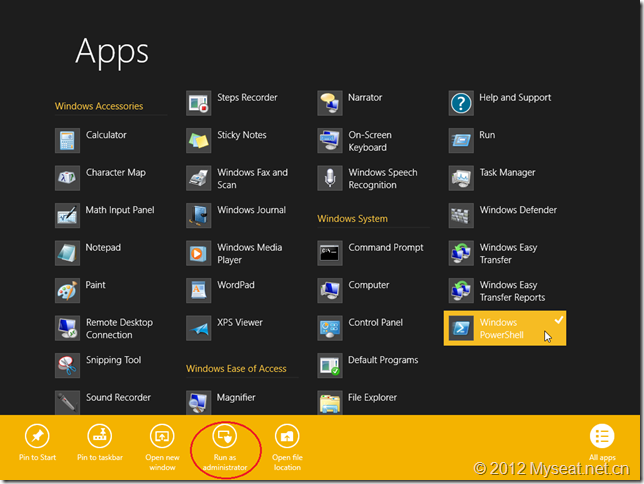This screenshot has height=484, width=644.
Task: Click Pin to taskbar button
Action: pos(100,443)
